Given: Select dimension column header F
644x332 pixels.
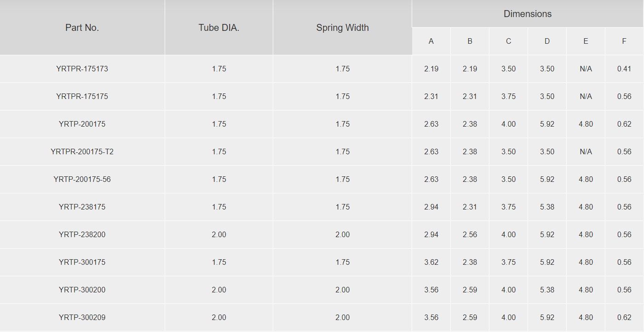Looking at the screenshot, I should [x=624, y=41].
